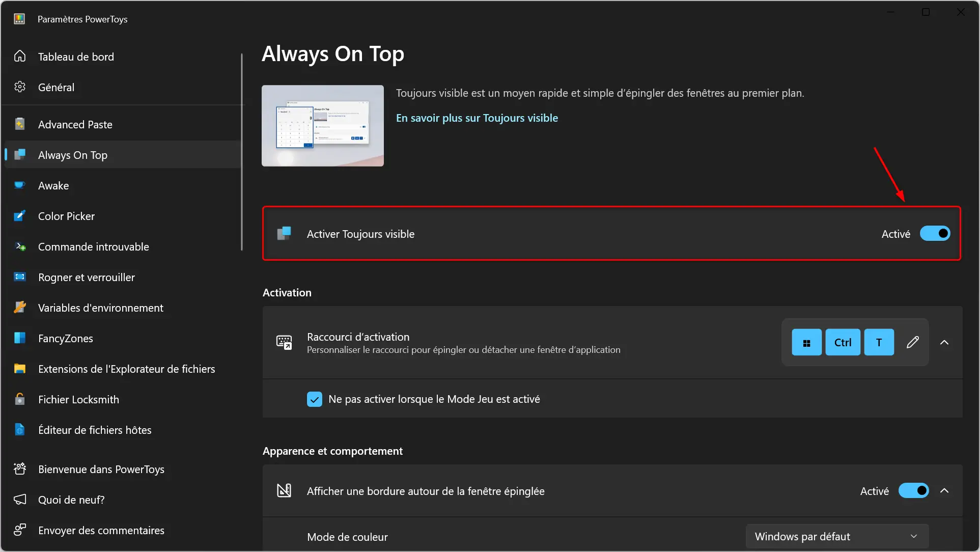Select Commande introuvable in sidebar
This screenshot has width=980, height=552.
[122, 246]
